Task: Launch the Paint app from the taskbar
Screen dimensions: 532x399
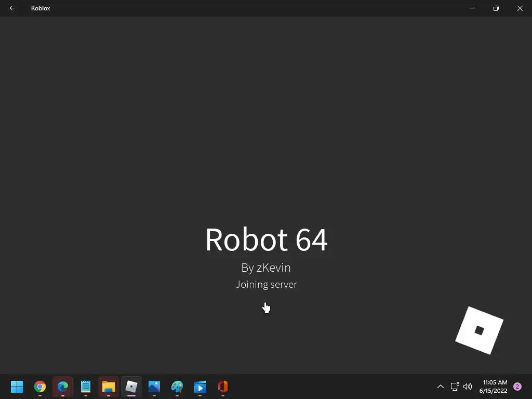Action: point(177,387)
